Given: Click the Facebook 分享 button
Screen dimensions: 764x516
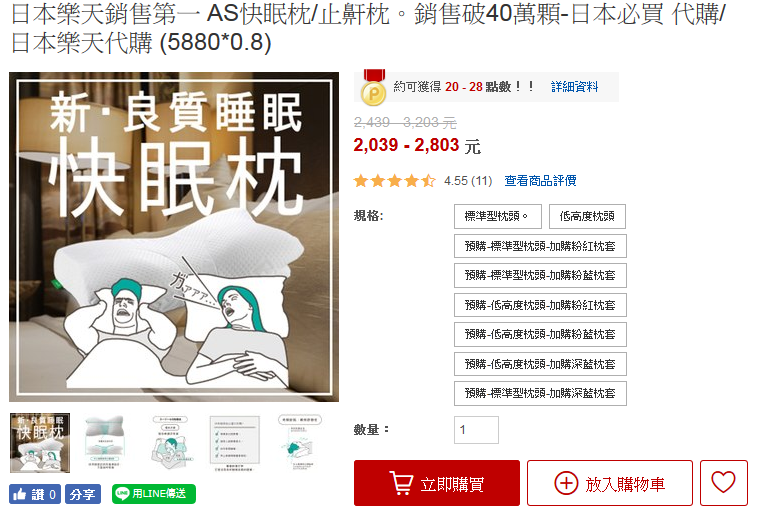Looking at the screenshot, I should [82, 494].
